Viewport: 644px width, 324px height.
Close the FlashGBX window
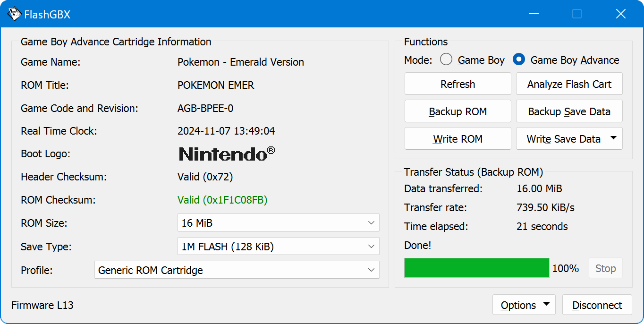point(620,14)
